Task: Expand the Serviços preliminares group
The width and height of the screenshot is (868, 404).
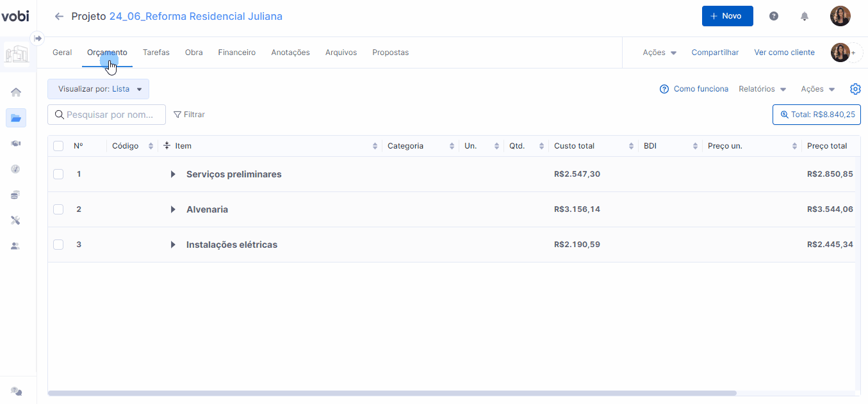Action: 173,174
